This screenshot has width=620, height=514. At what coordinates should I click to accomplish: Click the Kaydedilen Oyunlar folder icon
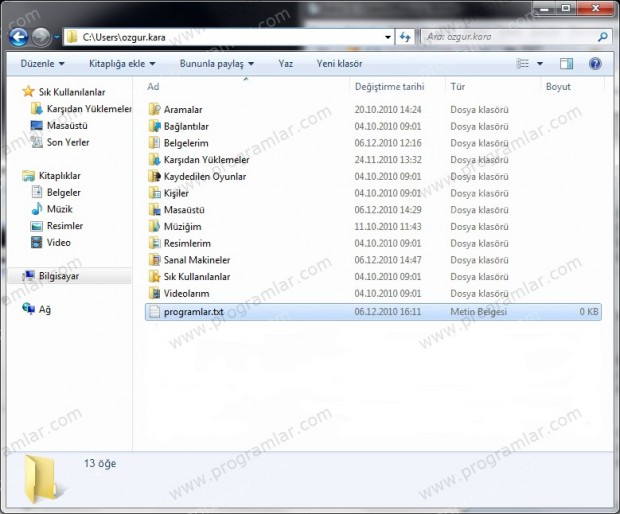(154, 176)
